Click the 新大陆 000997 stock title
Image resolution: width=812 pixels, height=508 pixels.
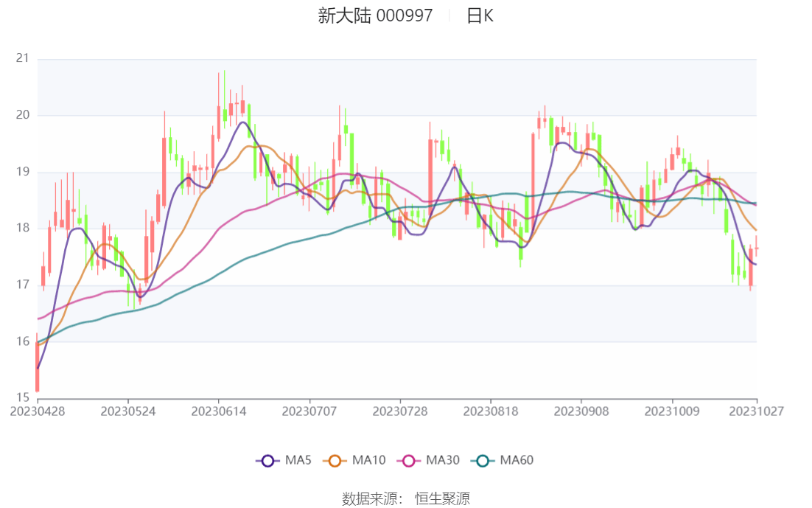click(x=375, y=15)
